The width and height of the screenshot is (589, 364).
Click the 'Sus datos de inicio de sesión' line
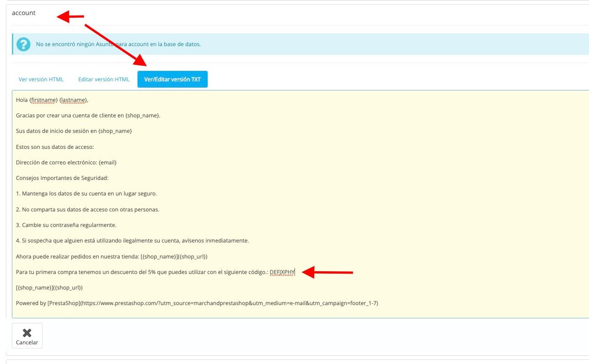pyautogui.click(x=74, y=131)
